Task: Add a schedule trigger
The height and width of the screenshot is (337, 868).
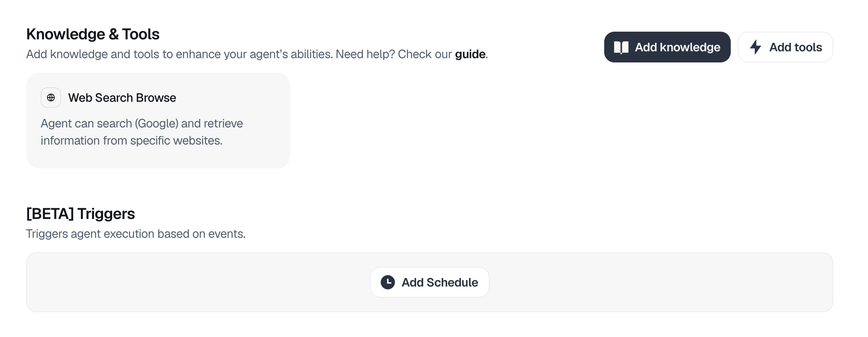Action: (x=430, y=282)
